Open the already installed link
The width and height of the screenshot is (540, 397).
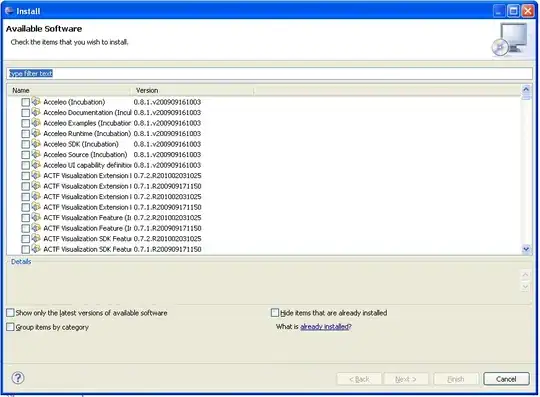click(326, 326)
